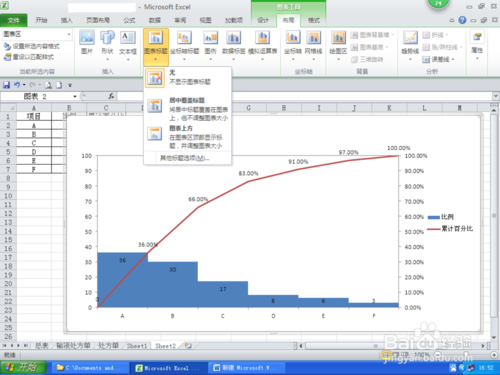
Task: Open 误差线 error bars options
Action: click(x=439, y=59)
